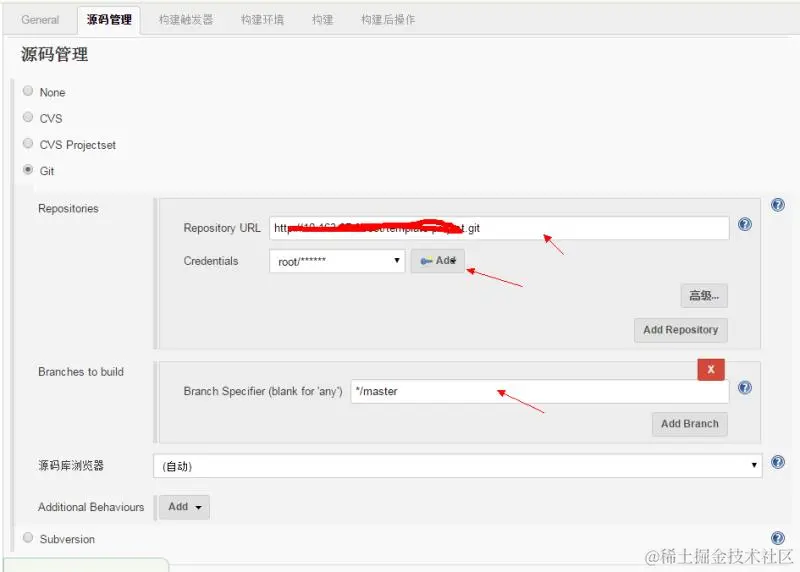Expand the 源码库浏览器 (自动) dropdown
This screenshot has height=572, width=800.
[x=458, y=466]
